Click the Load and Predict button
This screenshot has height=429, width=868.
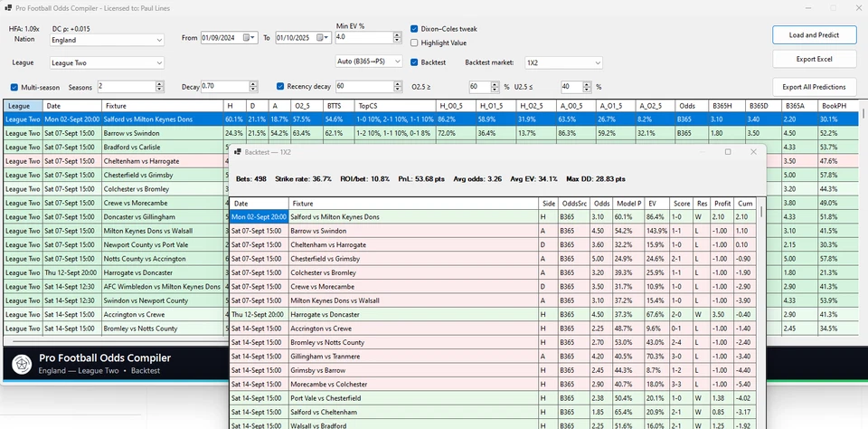pos(814,35)
